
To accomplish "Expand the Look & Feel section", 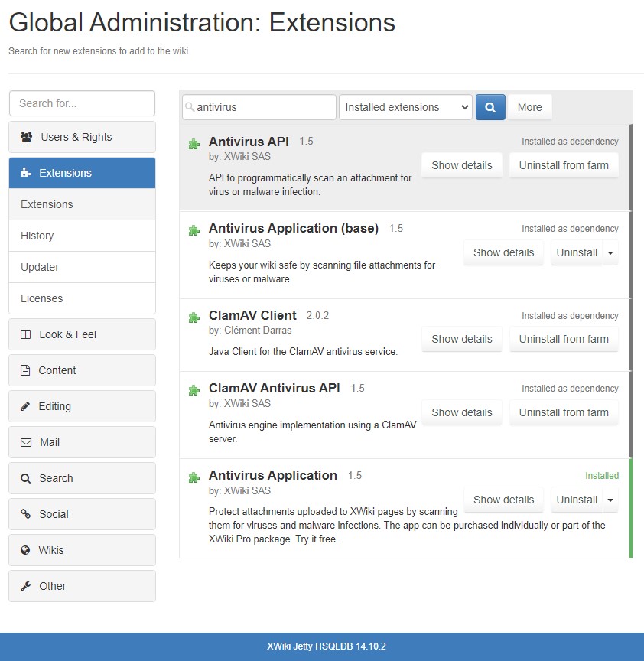I will pos(82,334).
